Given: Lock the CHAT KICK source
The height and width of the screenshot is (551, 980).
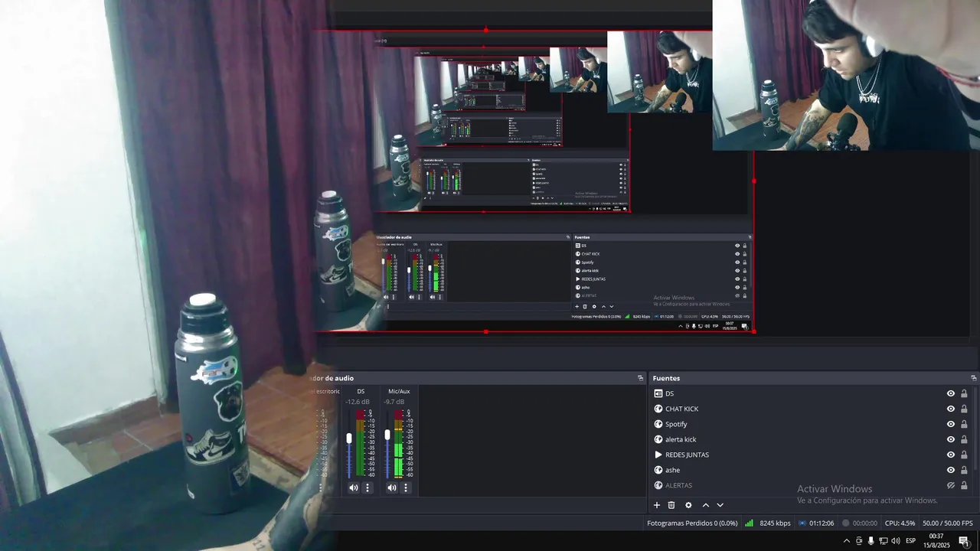Looking at the screenshot, I should click(x=964, y=409).
